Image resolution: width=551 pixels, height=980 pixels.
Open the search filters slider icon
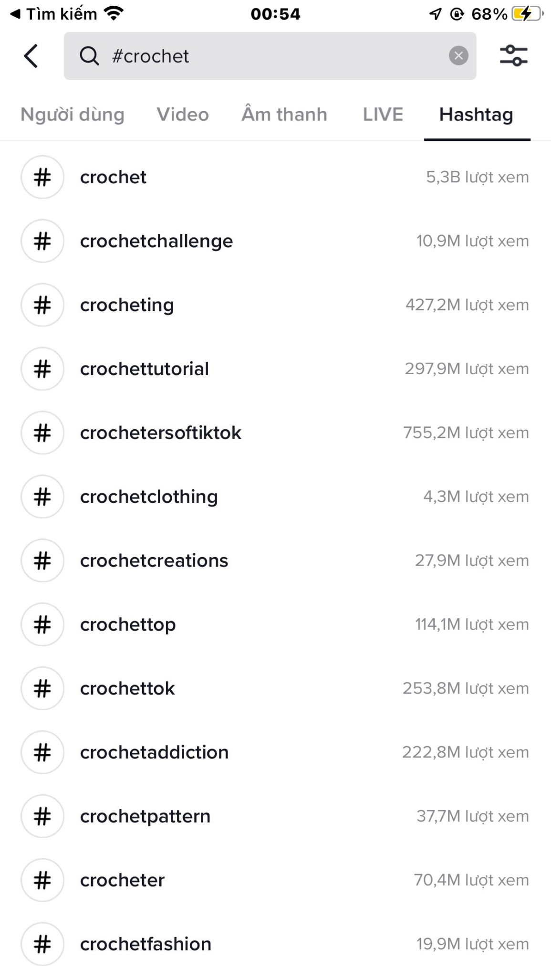514,56
